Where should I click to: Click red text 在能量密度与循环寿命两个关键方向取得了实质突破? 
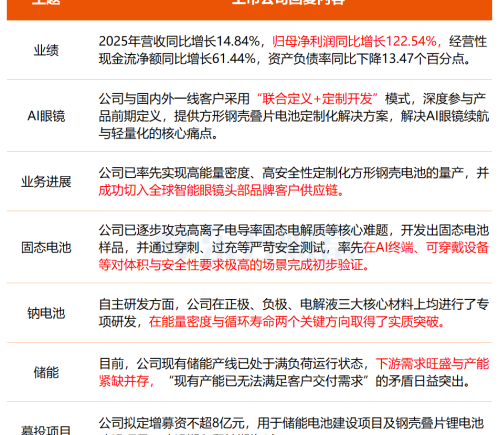coord(294,322)
